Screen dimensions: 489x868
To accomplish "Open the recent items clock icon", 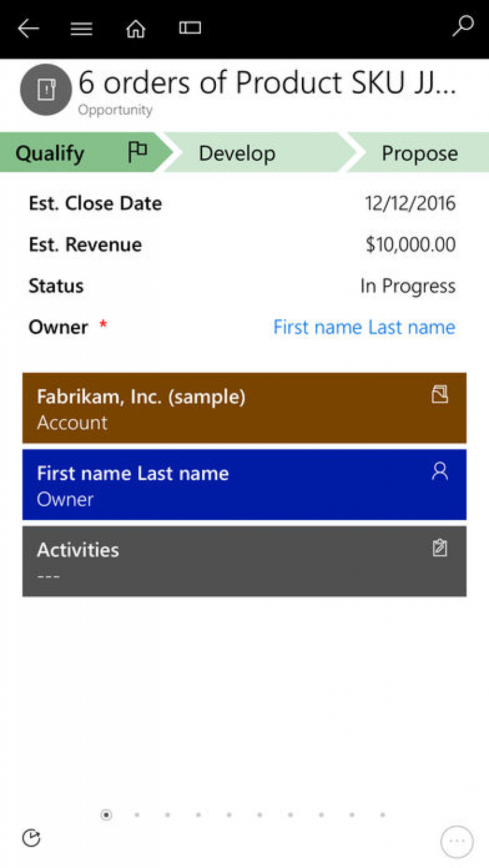I will pos(31,838).
